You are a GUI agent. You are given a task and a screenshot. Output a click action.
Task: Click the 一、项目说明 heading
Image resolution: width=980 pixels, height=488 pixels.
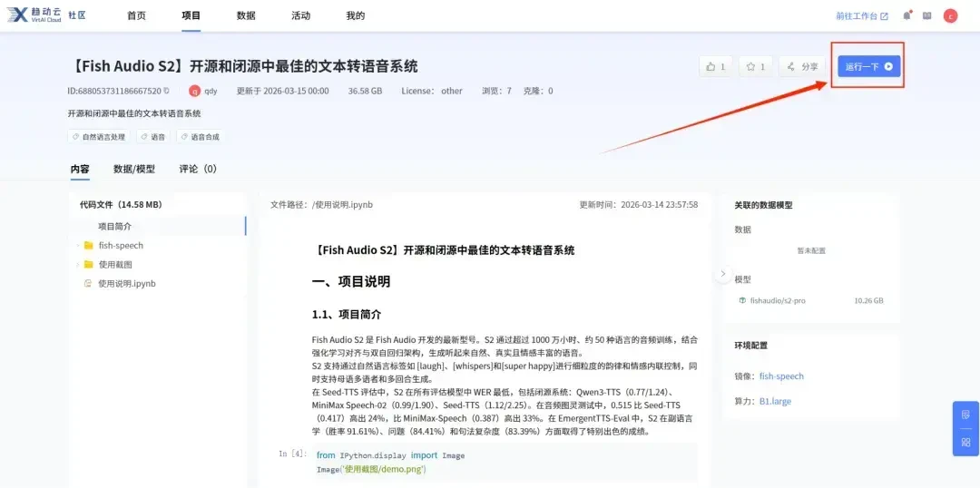[x=351, y=282]
